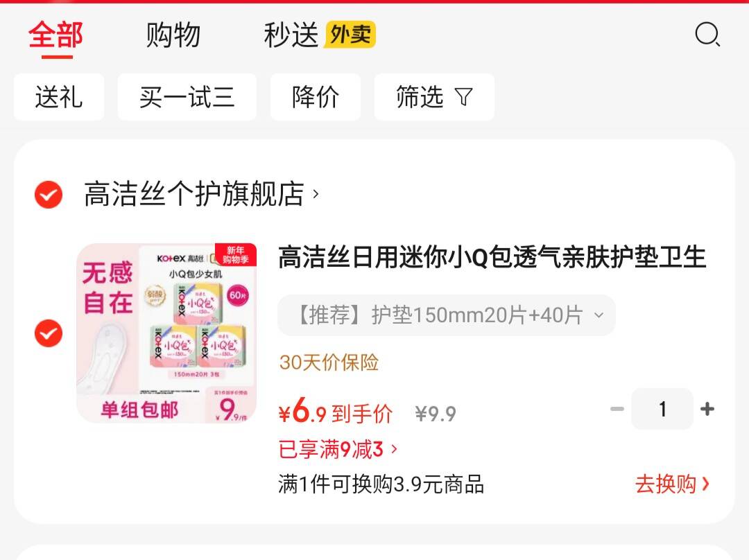Image resolution: width=749 pixels, height=560 pixels.
Task: Edit the quantity field showing 1
Action: (662, 409)
